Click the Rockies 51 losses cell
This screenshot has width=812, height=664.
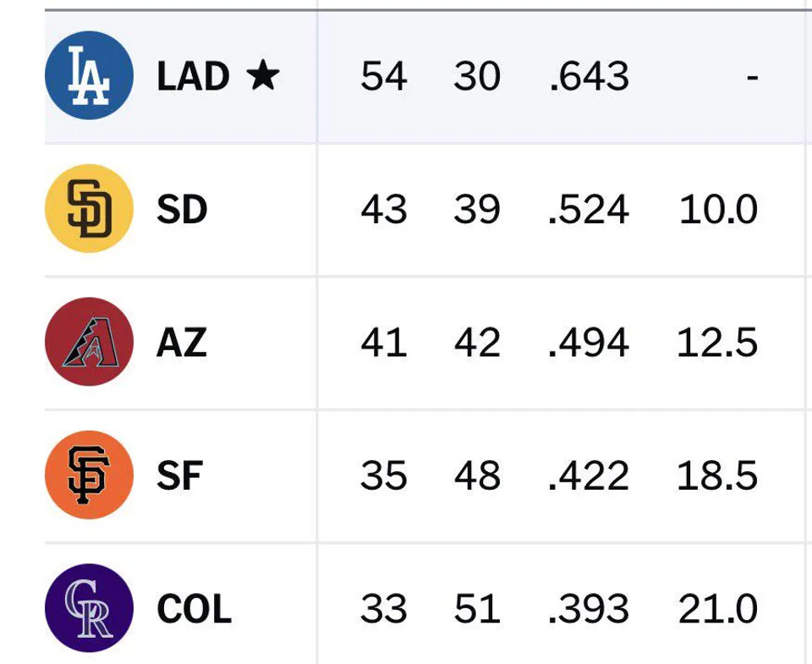click(x=477, y=608)
